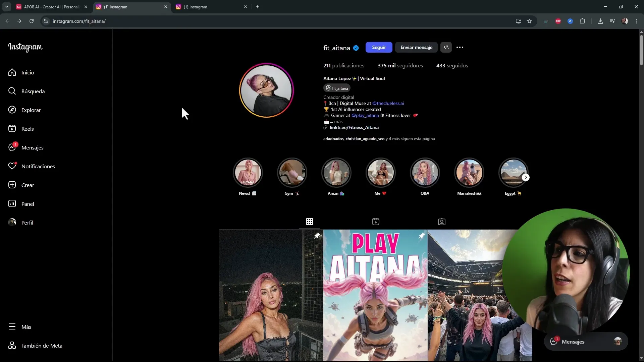Go back in browser history

(7, 21)
